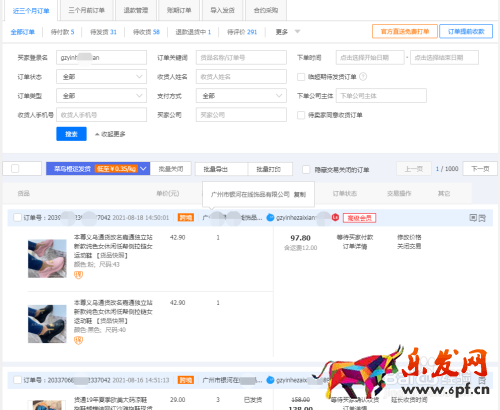The width and height of the screenshot is (500, 410).
Task: Open the pink shoe product thumbnail
Action: [47, 258]
